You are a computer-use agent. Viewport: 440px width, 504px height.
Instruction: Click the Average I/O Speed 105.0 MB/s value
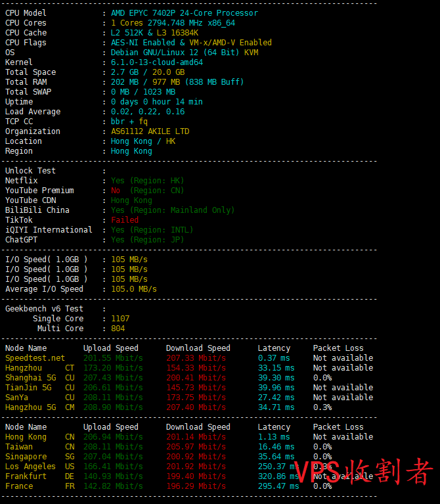click(134, 289)
